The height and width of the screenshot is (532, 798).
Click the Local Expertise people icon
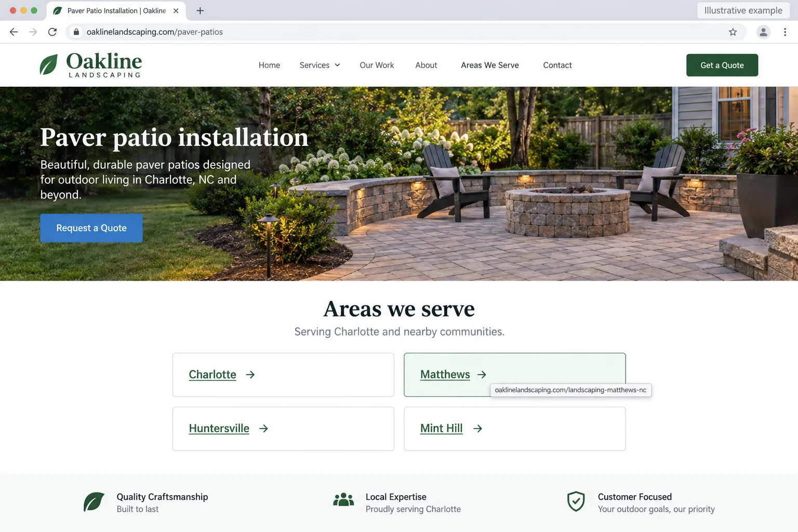click(x=343, y=500)
